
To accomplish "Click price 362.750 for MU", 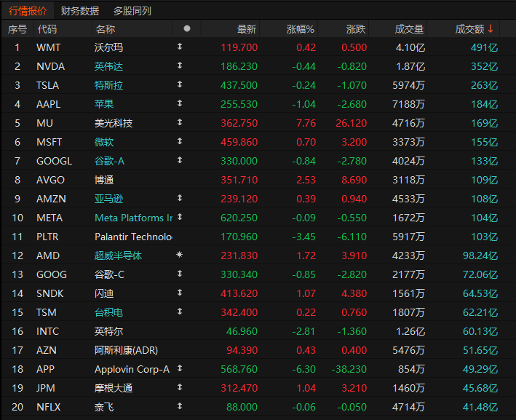I will point(239,123).
